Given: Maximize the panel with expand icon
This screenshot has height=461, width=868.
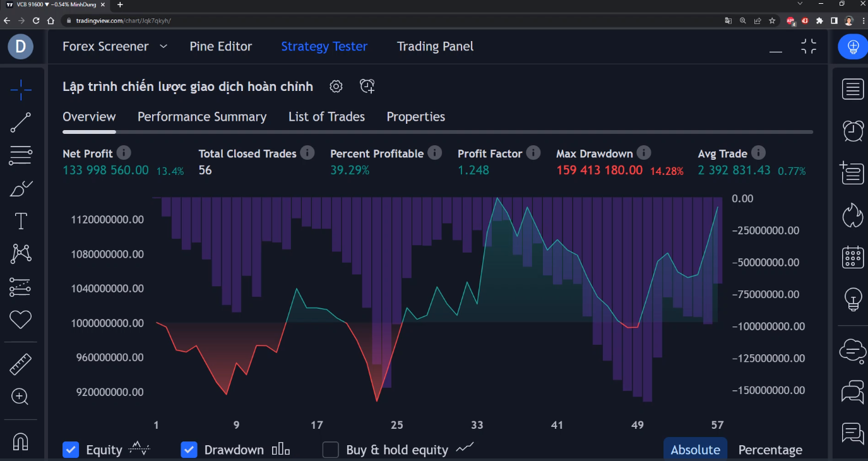Looking at the screenshot, I should (x=809, y=46).
